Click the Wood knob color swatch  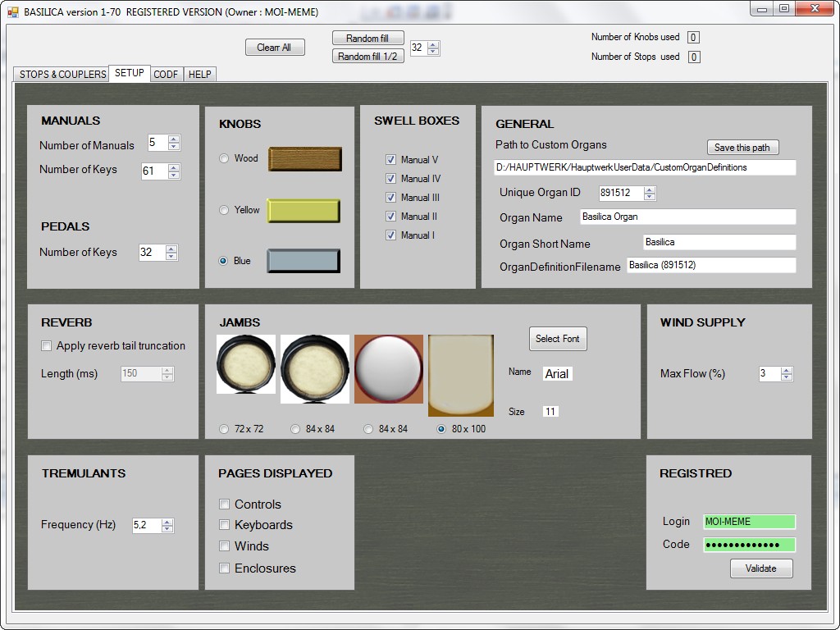pos(305,159)
